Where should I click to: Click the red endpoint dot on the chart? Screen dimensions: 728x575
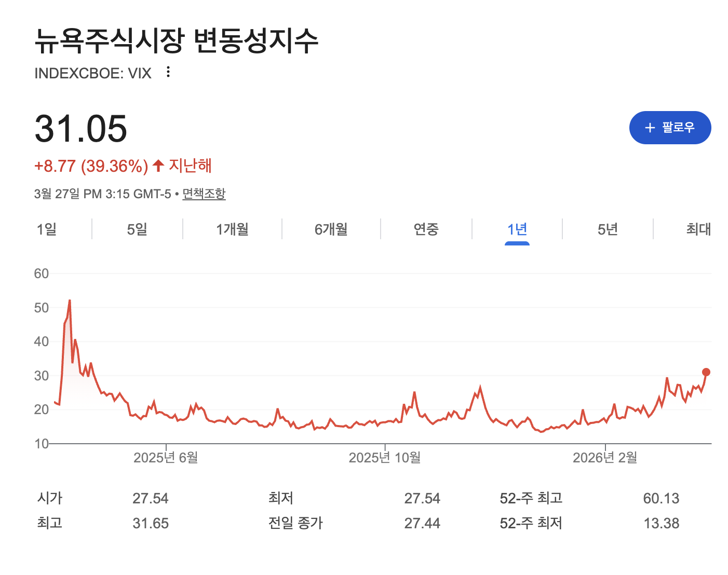(706, 372)
